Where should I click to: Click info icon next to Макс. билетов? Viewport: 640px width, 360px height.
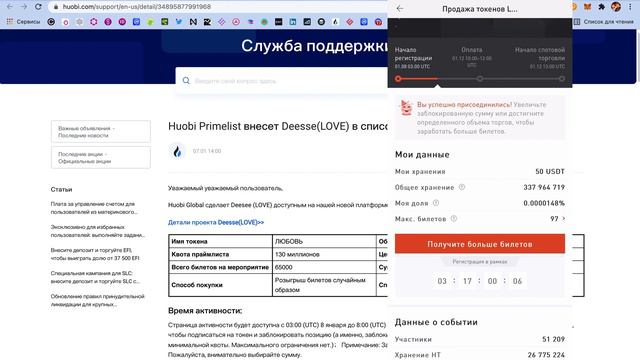453,218
